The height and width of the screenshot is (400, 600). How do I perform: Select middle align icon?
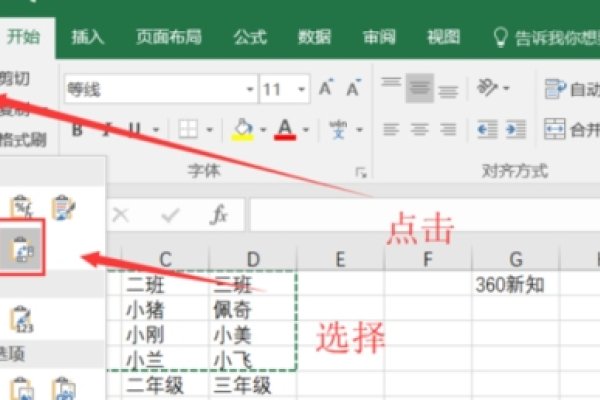[x=420, y=88]
